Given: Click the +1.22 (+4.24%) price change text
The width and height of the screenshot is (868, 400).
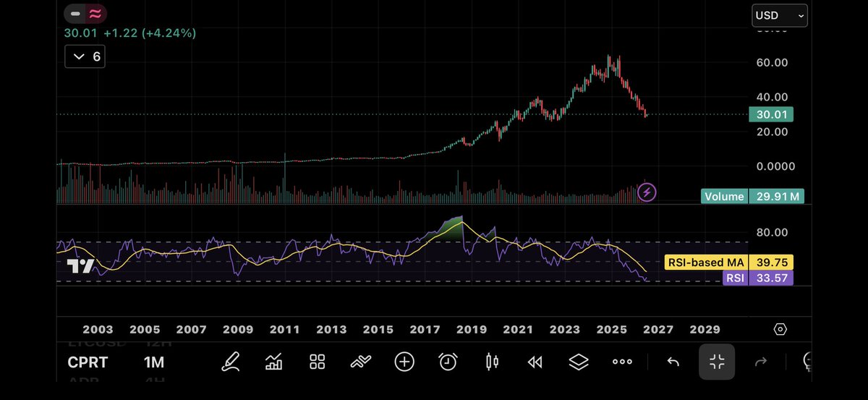Looking at the screenshot, I should coord(149,33).
